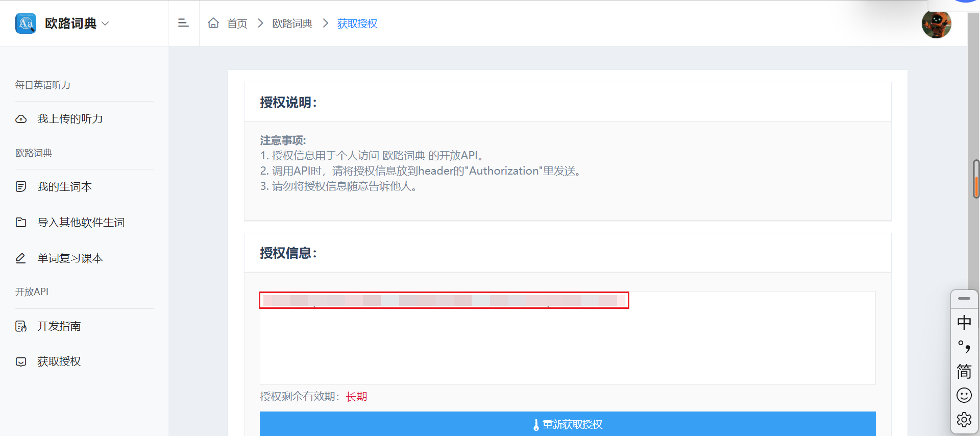The image size is (980, 436).
Task: Click the cloud upload icon in sidebar
Action: pyautogui.click(x=21, y=119)
